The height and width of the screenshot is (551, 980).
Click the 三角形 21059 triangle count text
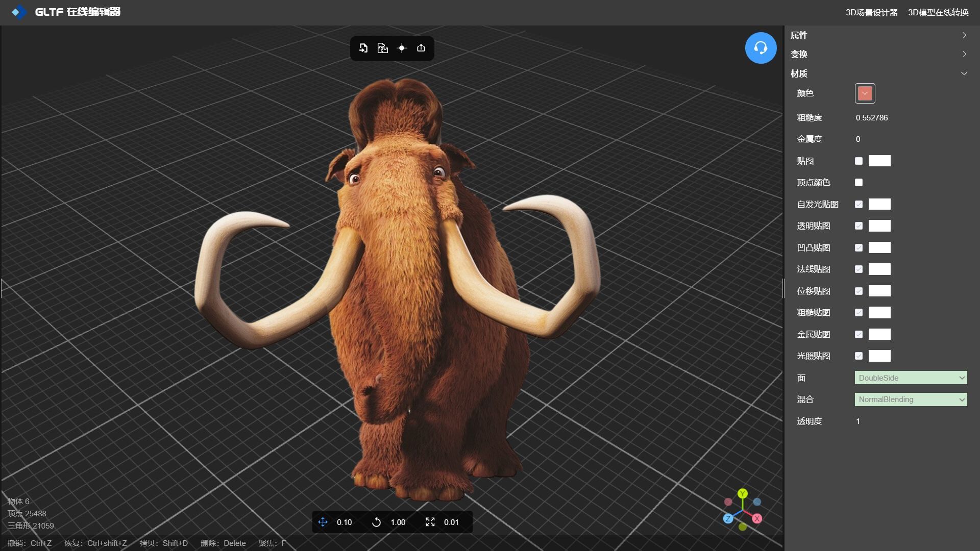tap(31, 525)
